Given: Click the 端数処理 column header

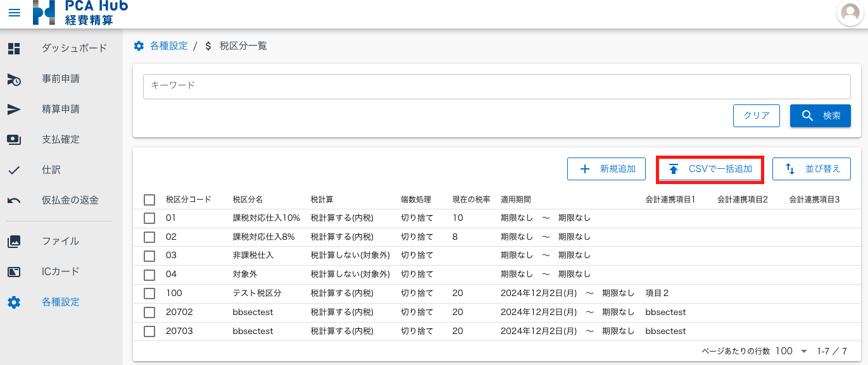Looking at the screenshot, I should tap(416, 200).
